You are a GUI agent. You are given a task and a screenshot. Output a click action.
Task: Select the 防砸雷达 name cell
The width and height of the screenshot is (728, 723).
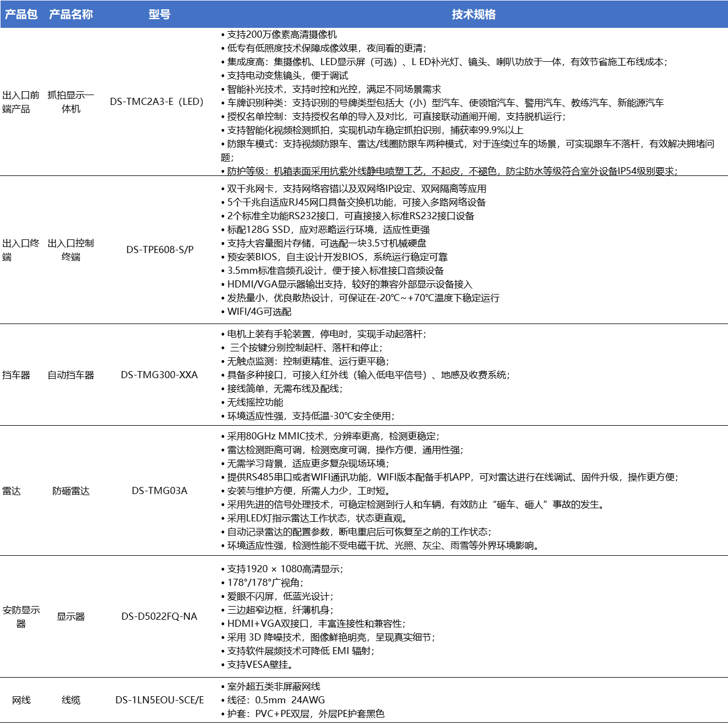(71, 491)
